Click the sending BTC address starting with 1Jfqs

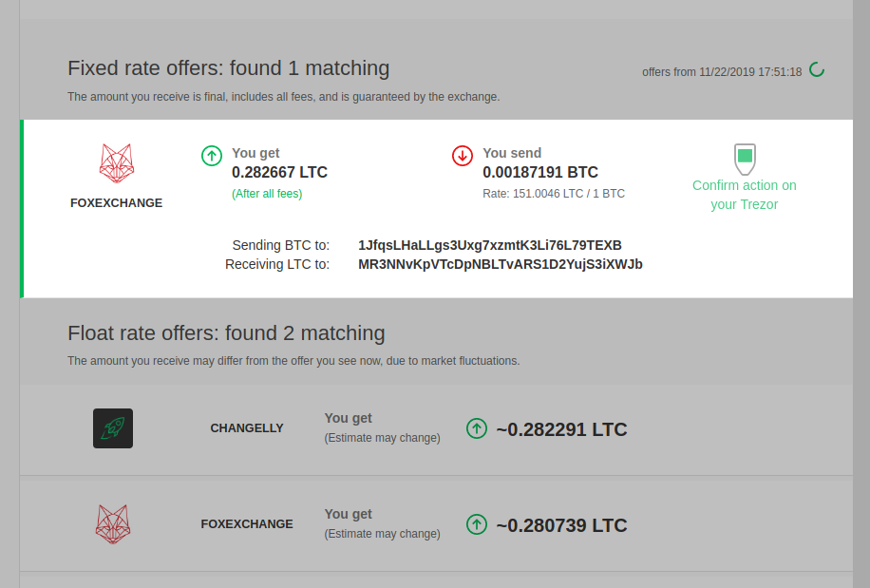point(490,245)
